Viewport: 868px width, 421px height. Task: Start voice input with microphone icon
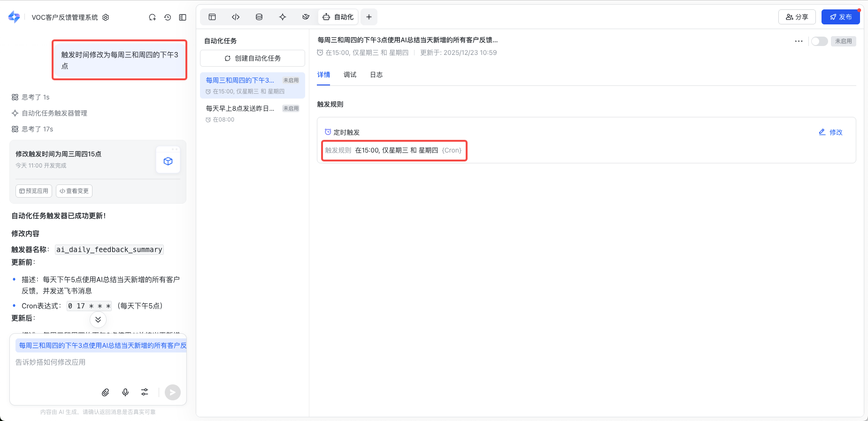point(125,392)
